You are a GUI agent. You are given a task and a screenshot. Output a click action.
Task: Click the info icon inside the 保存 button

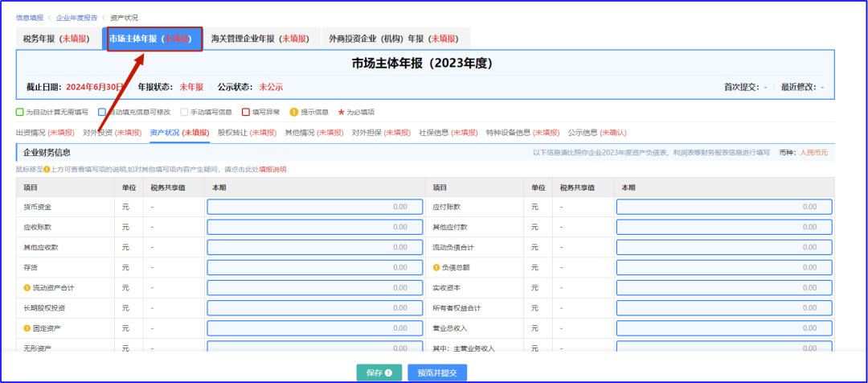point(389,373)
